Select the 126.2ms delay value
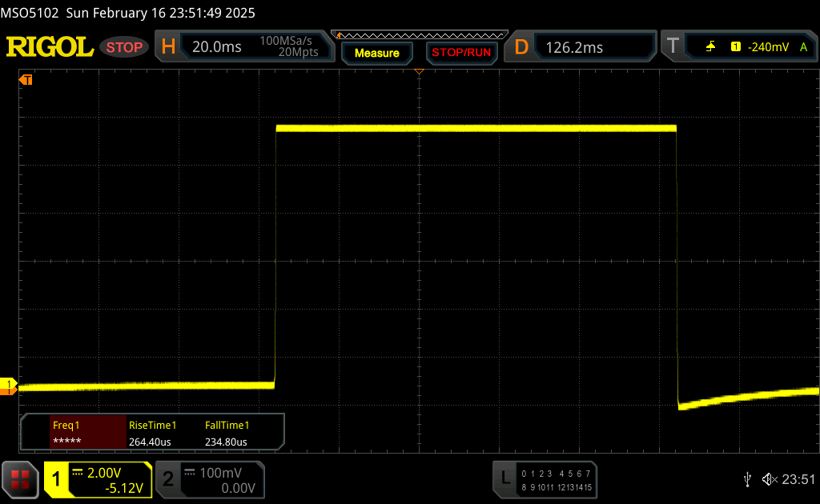This screenshot has width=820, height=504. point(574,47)
